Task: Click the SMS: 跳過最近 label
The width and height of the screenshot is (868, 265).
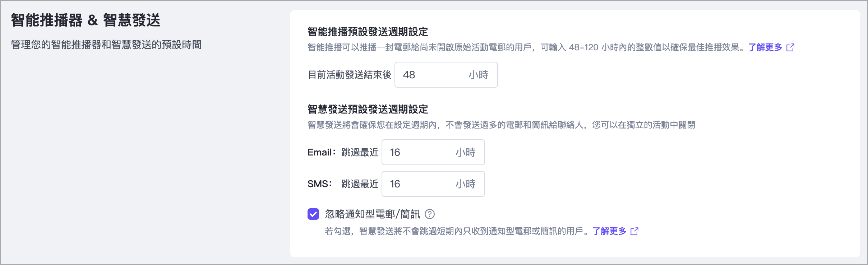Action: pyautogui.click(x=343, y=184)
